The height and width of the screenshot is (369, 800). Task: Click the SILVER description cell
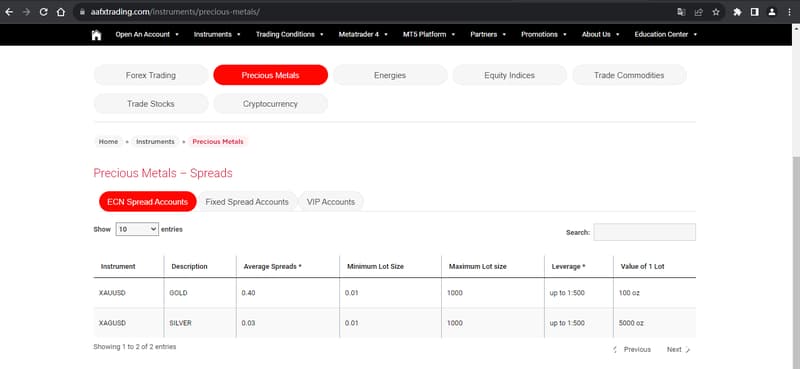coord(200,323)
